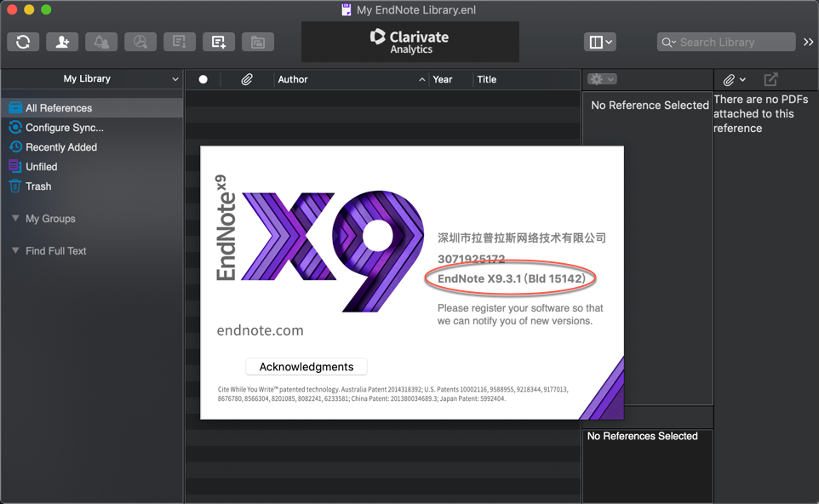This screenshot has width=819, height=504.
Task: Click the New Reference toolbar icon
Action: tap(219, 42)
